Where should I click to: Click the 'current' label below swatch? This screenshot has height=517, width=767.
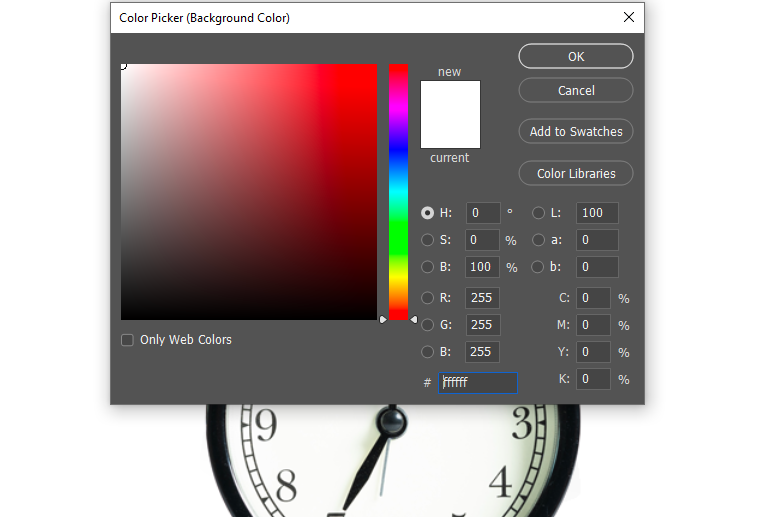tap(450, 157)
